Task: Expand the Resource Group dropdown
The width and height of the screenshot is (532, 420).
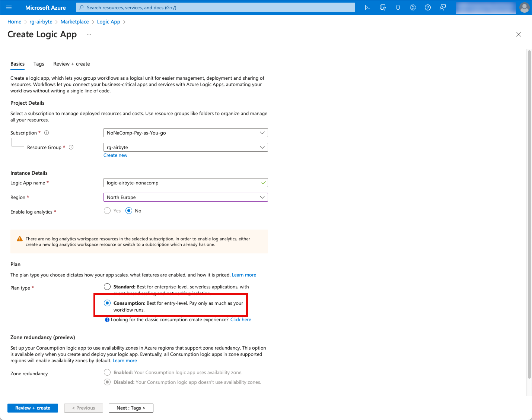Action: click(x=185, y=147)
